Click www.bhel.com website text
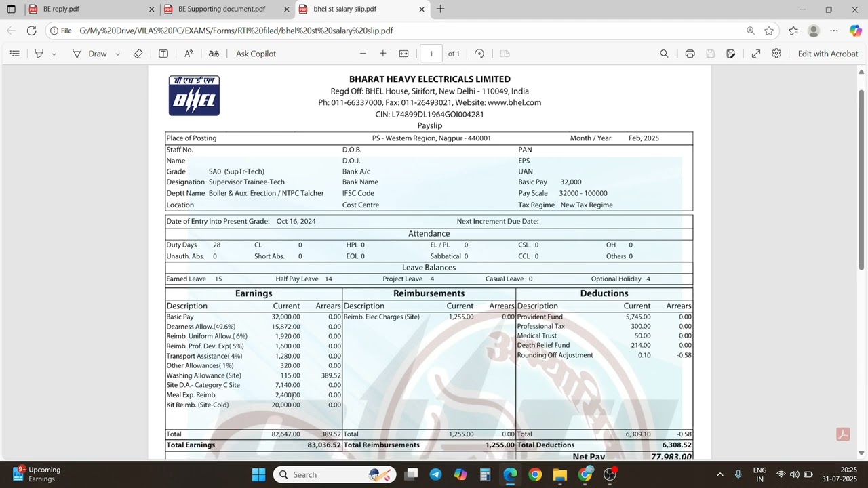The width and height of the screenshot is (868, 488). (514, 102)
